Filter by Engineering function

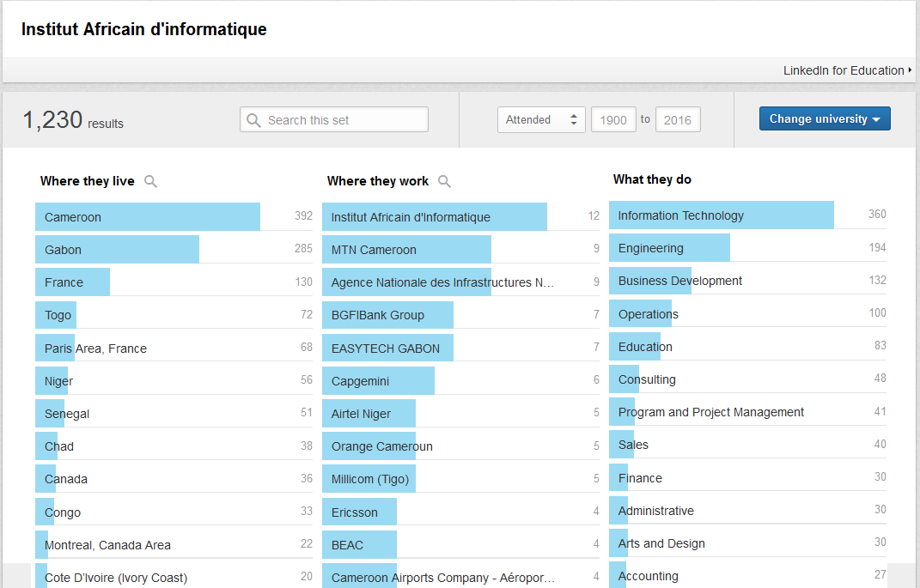point(747,248)
